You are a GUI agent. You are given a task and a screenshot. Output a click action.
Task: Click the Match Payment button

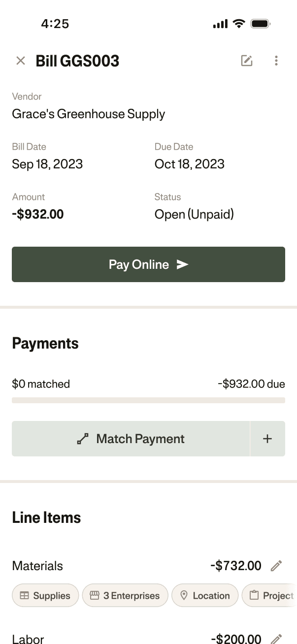click(x=131, y=438)
